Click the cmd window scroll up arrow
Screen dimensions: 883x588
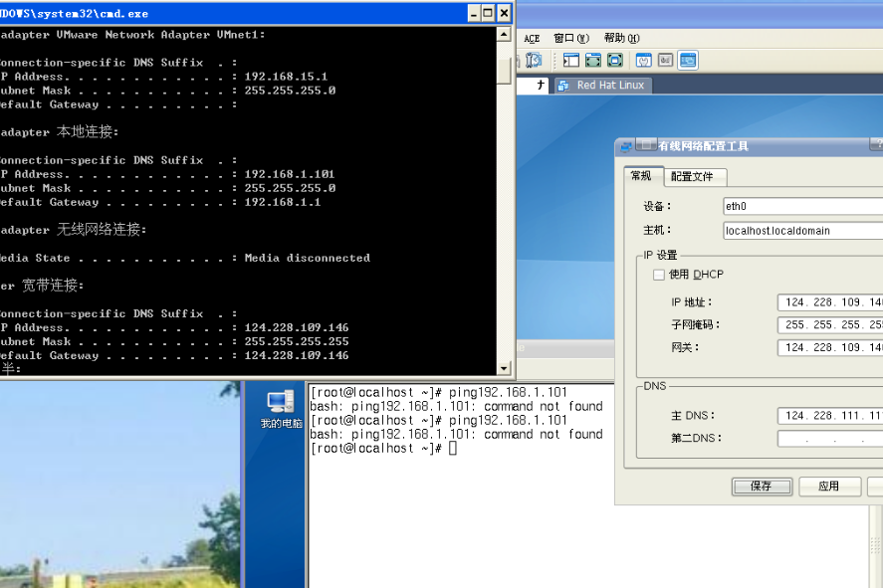(x=504, y=34)
